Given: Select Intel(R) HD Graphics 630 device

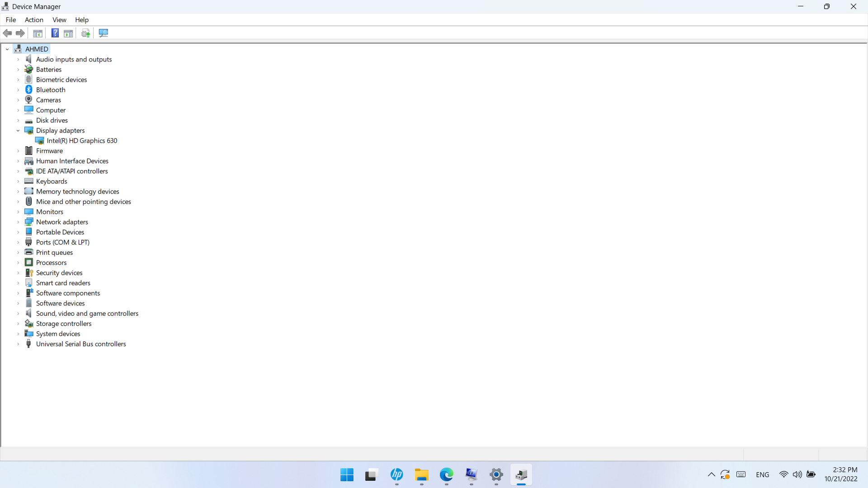Looking at the screenshot, I should (x=82, y=141).
